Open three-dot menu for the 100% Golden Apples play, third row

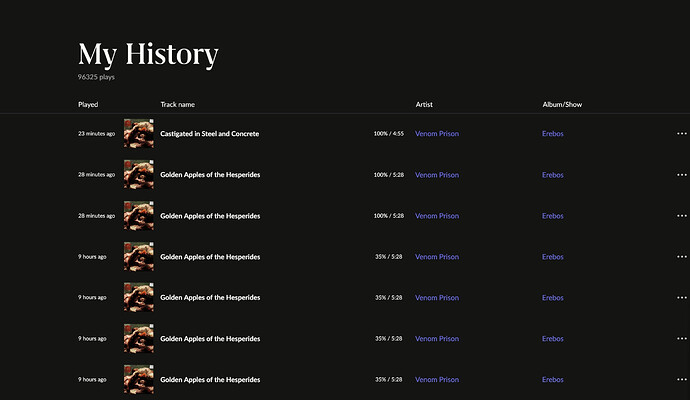[x=682, y=216]
